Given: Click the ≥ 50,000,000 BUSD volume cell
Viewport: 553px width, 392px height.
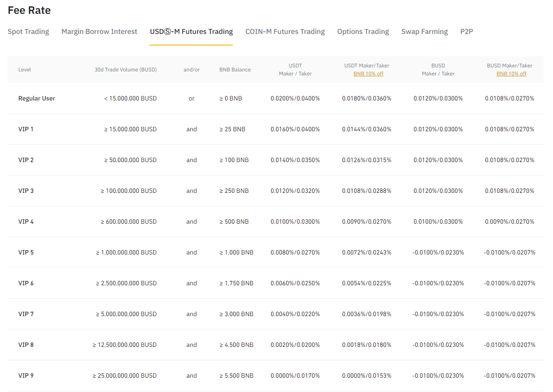Looking at the screenshot, I should point(130,160).
